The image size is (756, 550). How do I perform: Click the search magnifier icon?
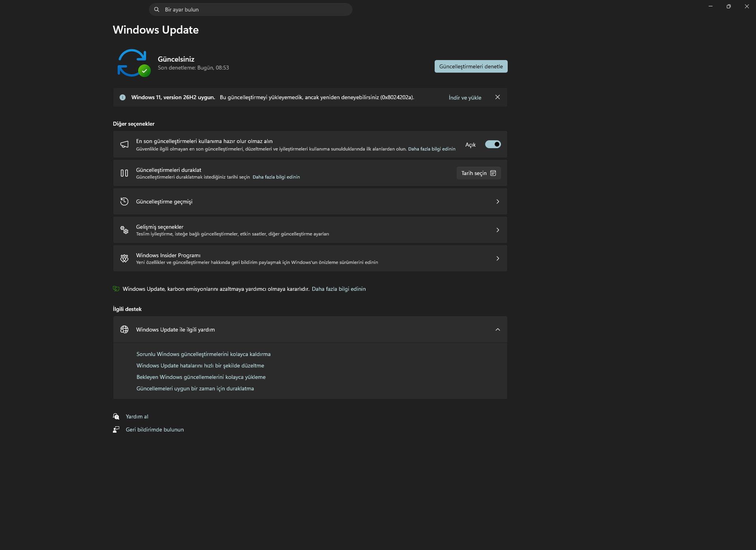coord(157,9)
